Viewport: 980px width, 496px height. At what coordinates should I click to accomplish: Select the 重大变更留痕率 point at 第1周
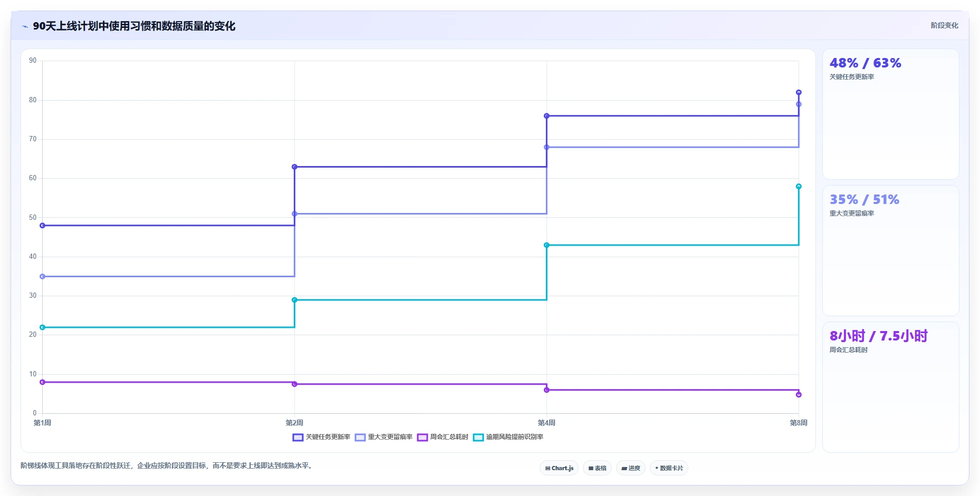tap(43, 276)
